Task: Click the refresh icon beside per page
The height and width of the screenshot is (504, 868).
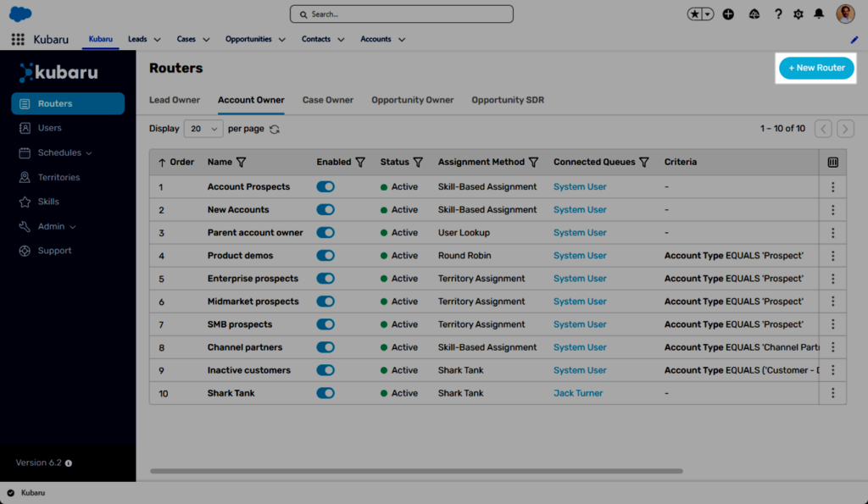Action: click(275, 130)
